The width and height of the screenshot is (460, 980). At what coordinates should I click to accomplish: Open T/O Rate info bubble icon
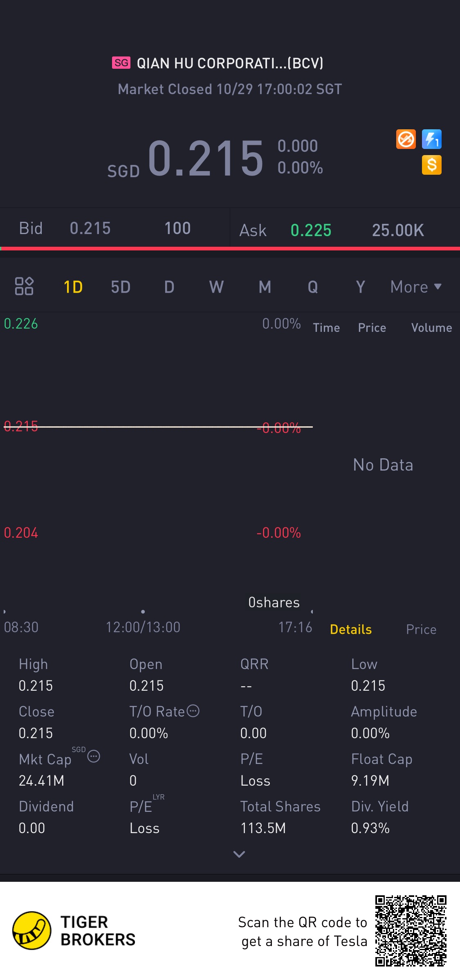(x=193, y=711)
